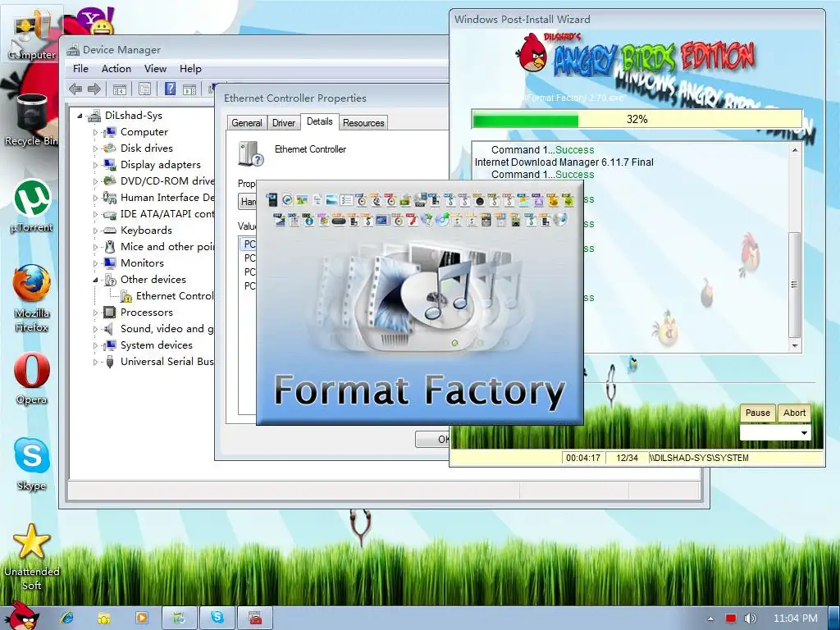Launch µTorrent from the desktop
Screen dimensions: 840x630
tap(32, 206)
